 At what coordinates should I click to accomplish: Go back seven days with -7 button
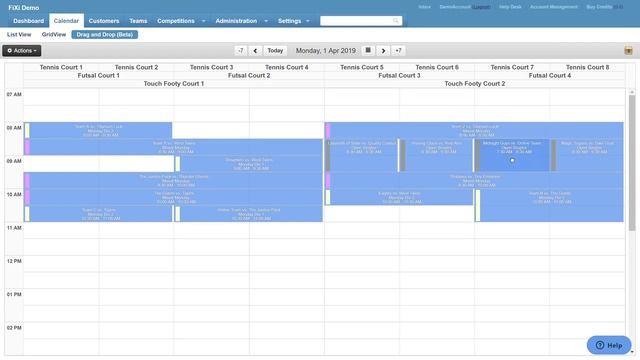tap(240, 51)
